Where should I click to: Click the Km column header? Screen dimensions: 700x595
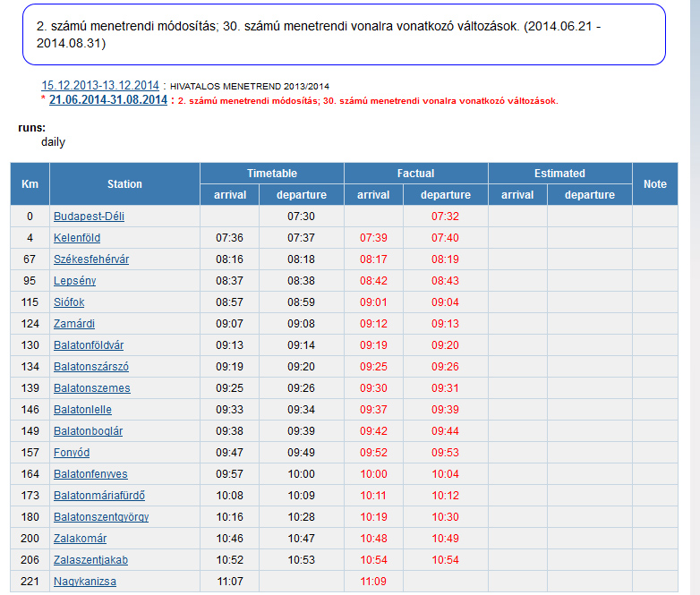(30, 184)
